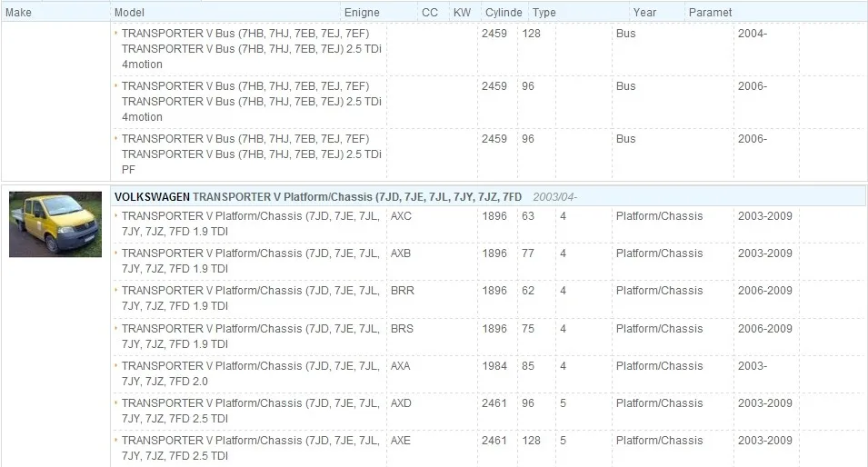Click the Model column header
This screenshot has height=467, width=868.
129,12
